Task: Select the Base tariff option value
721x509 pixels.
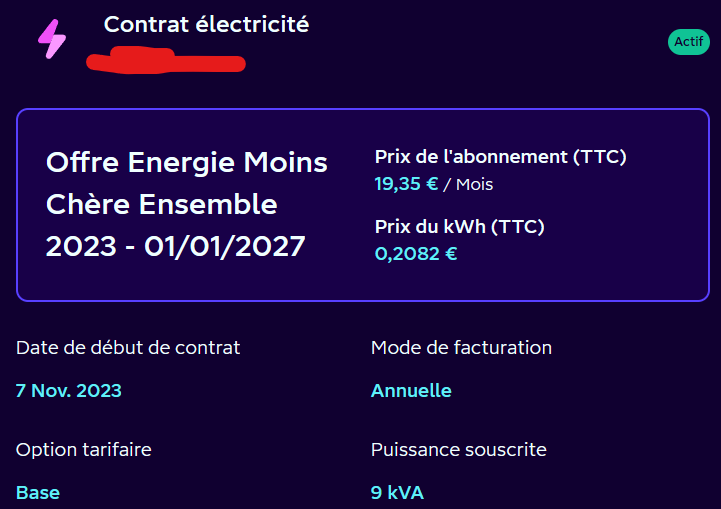Action: [x=38, y=493]
